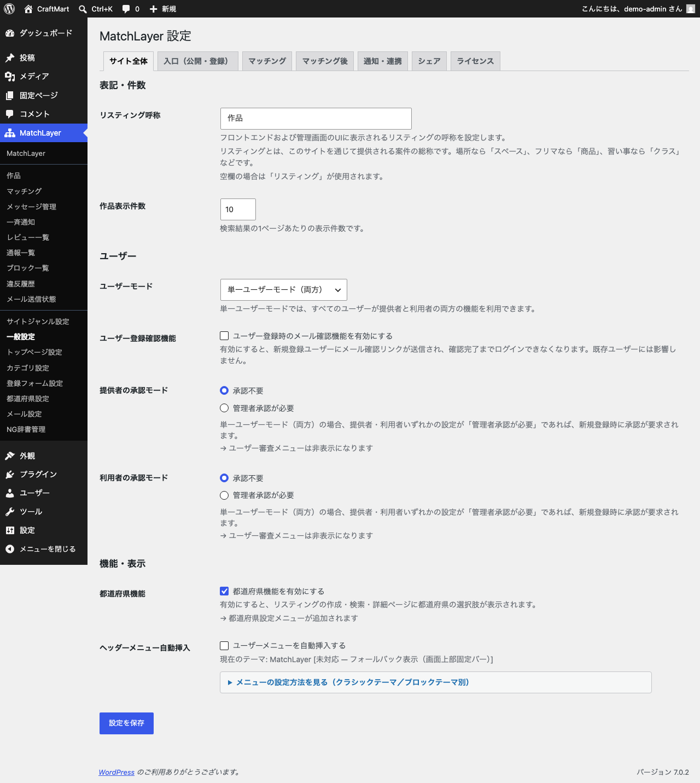Click the ダッシュボード gauge icon
700x783 pixels.
(10, 33)
